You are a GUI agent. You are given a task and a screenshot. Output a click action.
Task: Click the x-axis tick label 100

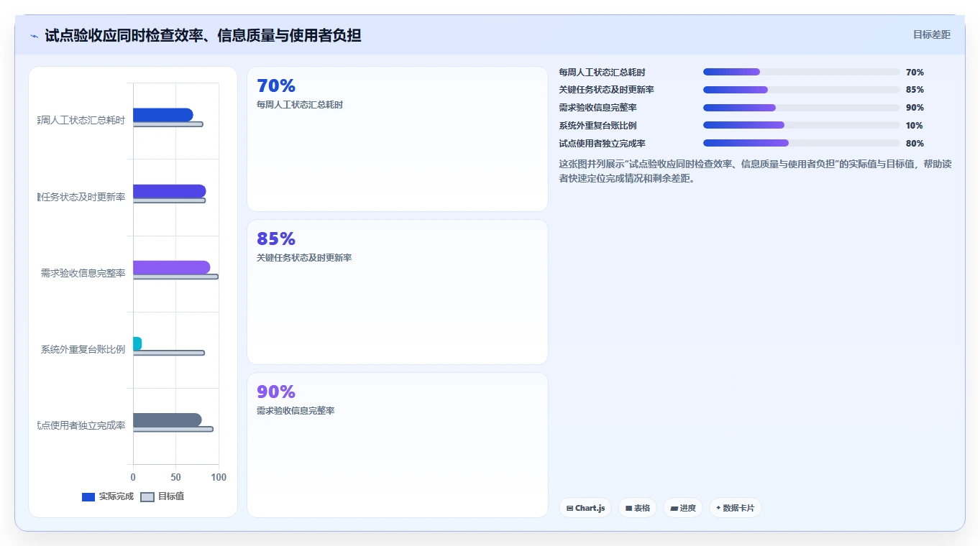[219, 477]
